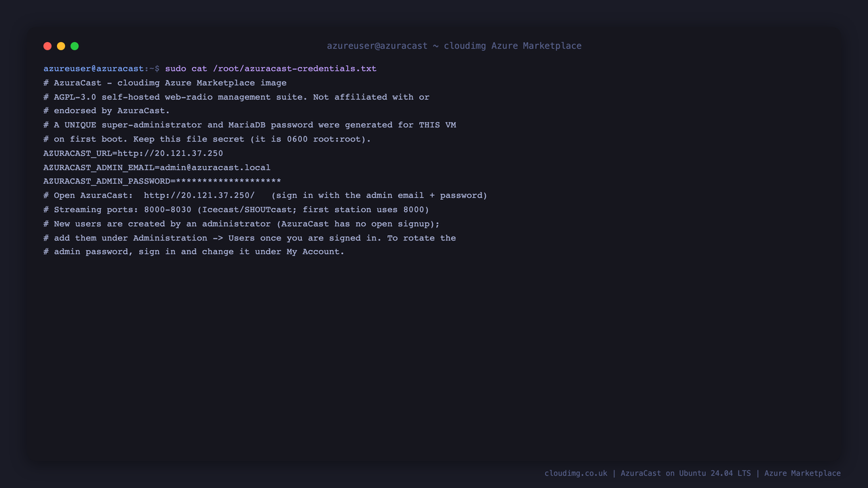Image resolution: width=868 pixels, height=488 pixels.
Task: Click the AZURACAST_URL=http://20.121.37.250 line
Action: point(133,153)
